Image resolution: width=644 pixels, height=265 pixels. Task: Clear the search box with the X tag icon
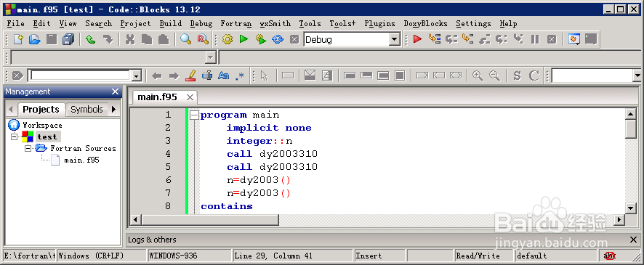[x=17, y=76]
